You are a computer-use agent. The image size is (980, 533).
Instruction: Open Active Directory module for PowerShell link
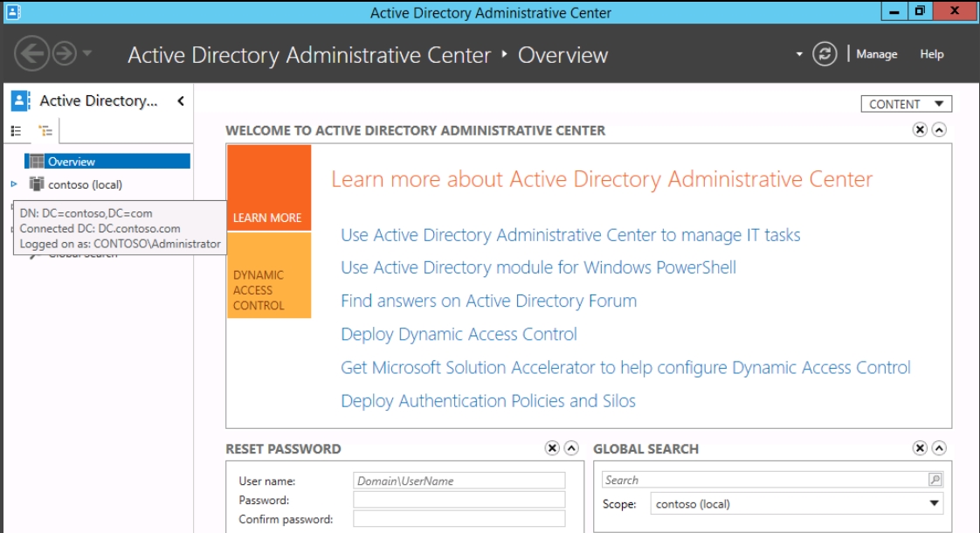point(538,267)
